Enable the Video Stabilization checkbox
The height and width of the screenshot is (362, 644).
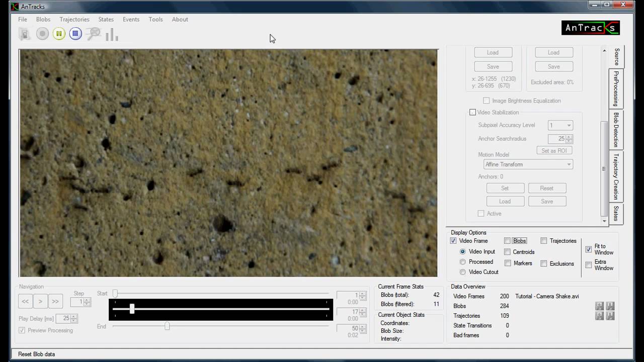[472, 112]
